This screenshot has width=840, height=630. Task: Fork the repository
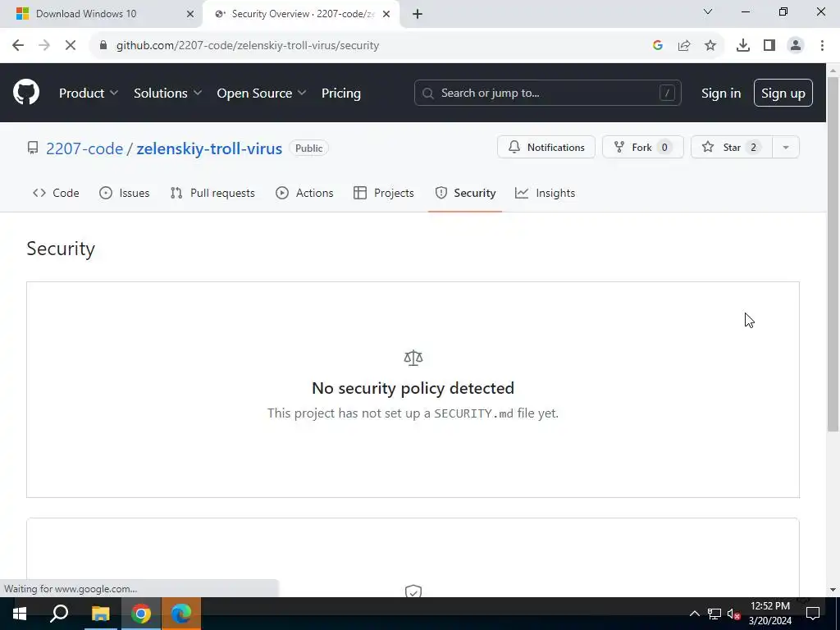(642, 148)
